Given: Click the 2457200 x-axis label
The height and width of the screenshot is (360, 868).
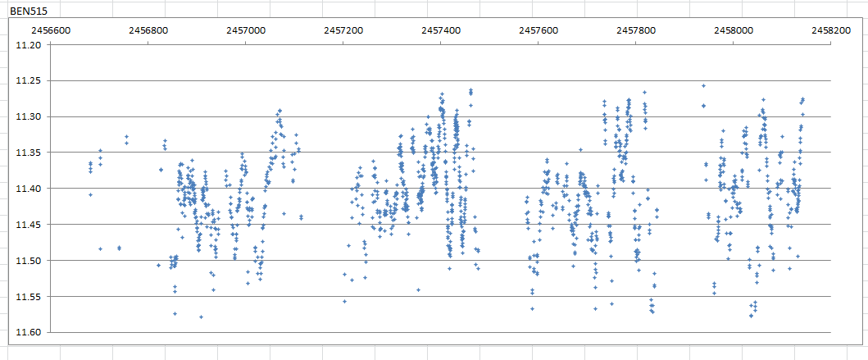Looking at the screenshot, I should point(343,30).
